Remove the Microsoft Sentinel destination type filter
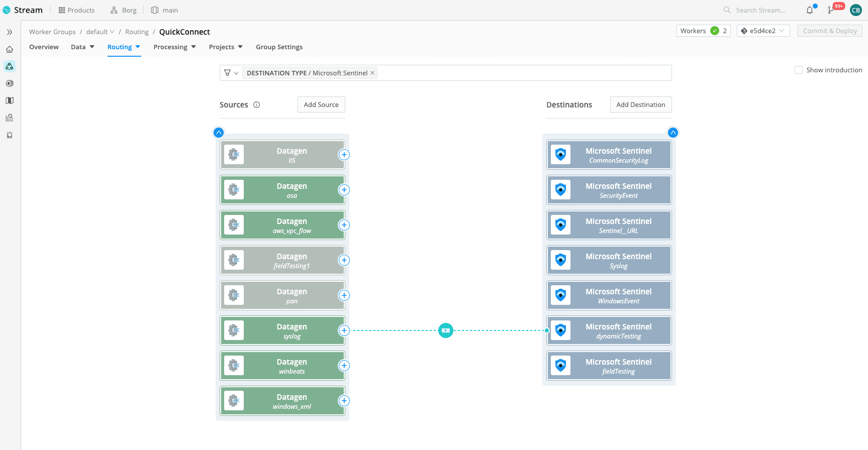 [x=372, y=73]
